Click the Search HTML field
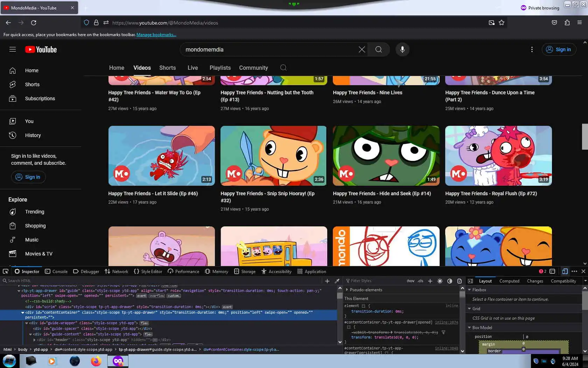Screen dimensions: 588x368 click(162, 281)
